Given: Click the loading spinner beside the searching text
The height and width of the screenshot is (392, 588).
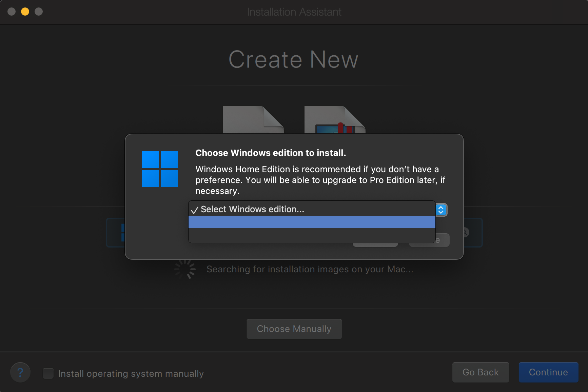Looking at the screenshot, I should pyautogui.click(x=185, y=269).
